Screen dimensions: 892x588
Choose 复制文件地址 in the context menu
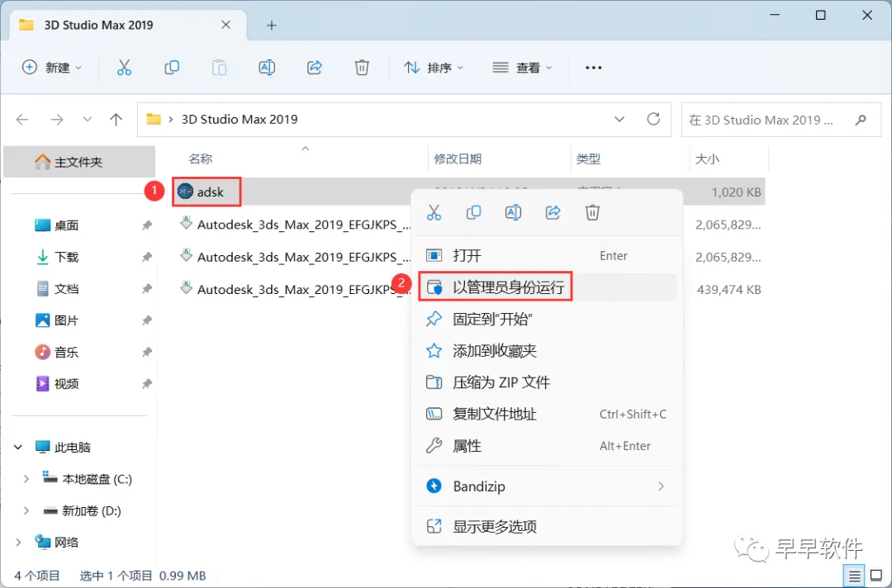tap(548, 414)
